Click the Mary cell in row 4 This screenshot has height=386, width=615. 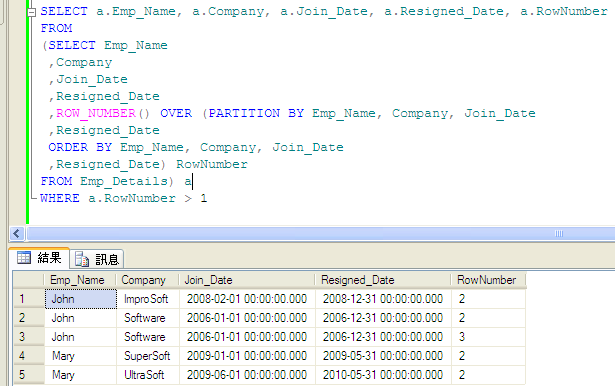pos(80,356)
